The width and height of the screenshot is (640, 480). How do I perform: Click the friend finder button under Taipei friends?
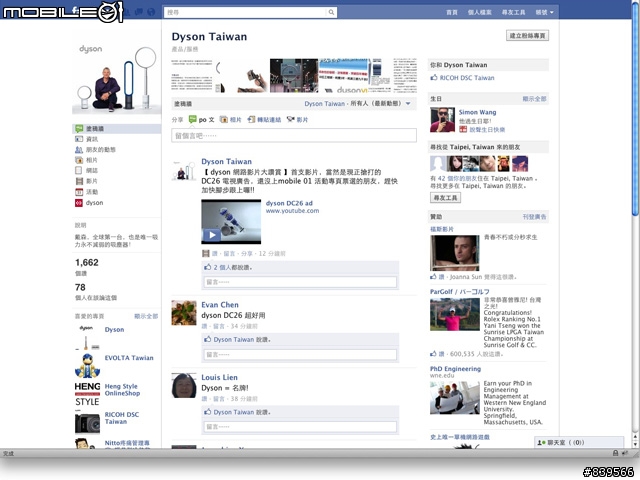click(x=445, y=198)
